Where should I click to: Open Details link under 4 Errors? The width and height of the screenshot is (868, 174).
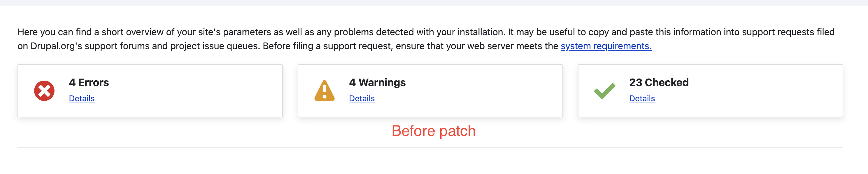82,98
